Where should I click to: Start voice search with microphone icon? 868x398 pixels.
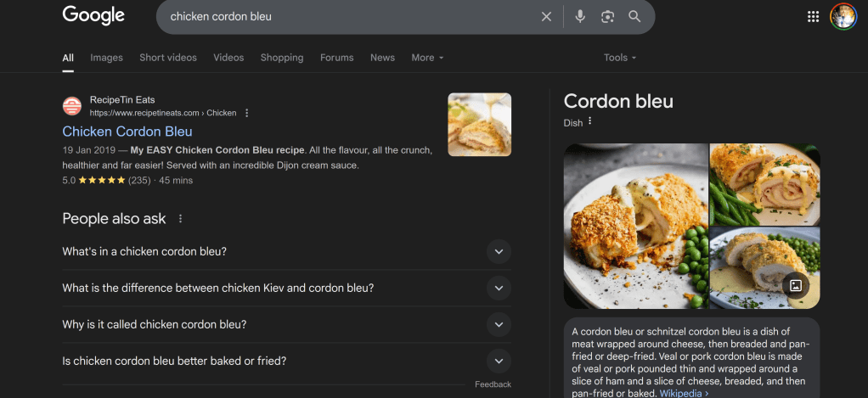(580, 16)
